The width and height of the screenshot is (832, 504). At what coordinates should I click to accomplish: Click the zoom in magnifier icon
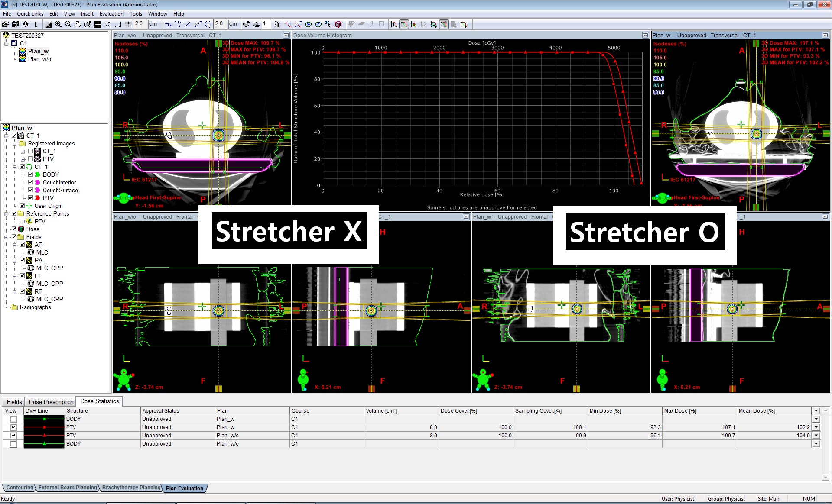[x=58, y=24]
